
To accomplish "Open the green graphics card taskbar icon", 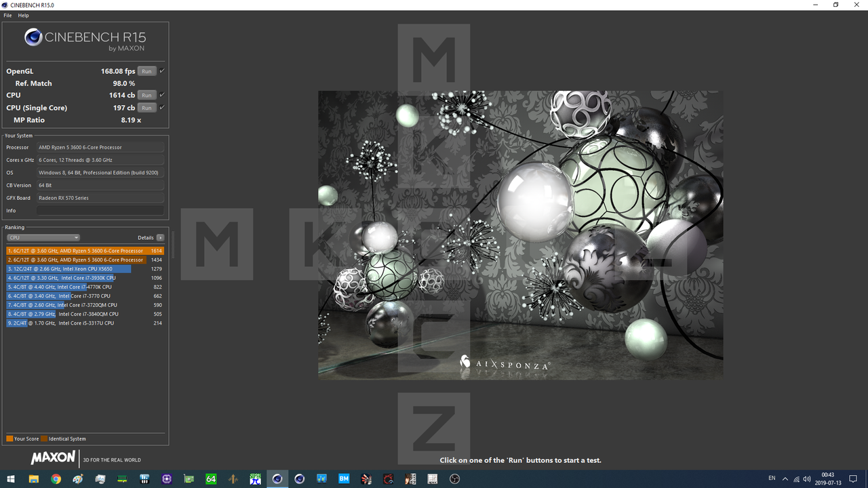I will 189,479.
